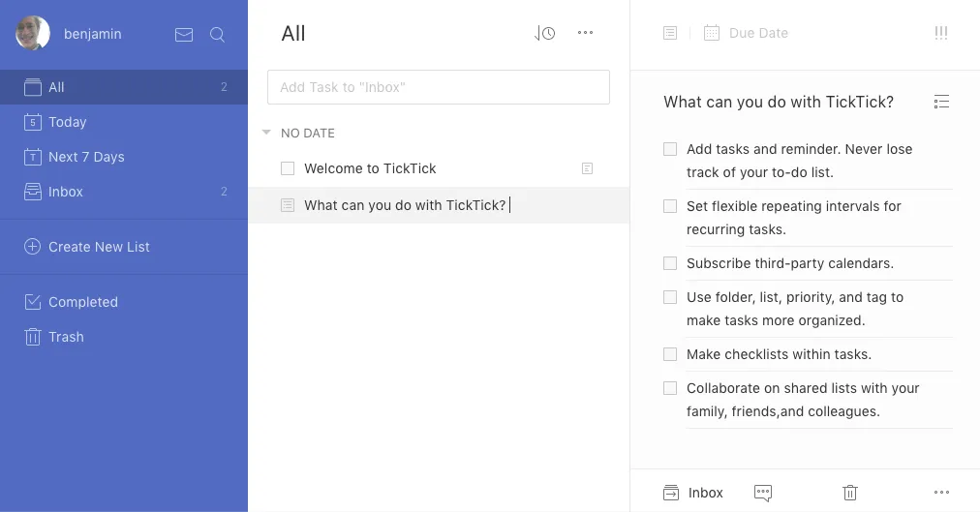Click the Due Date calendar icon
This screenshot has width=980, height=512.
point(711,33)
